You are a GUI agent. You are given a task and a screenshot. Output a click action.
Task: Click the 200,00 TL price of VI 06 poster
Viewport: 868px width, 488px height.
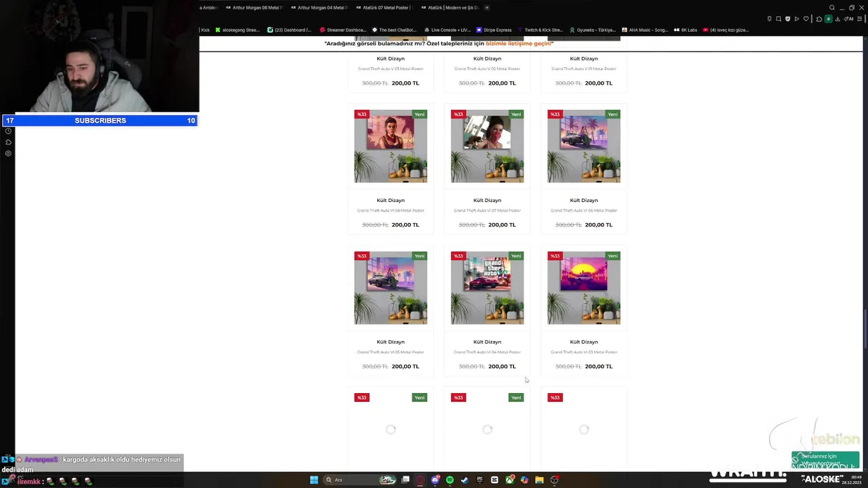599,225
